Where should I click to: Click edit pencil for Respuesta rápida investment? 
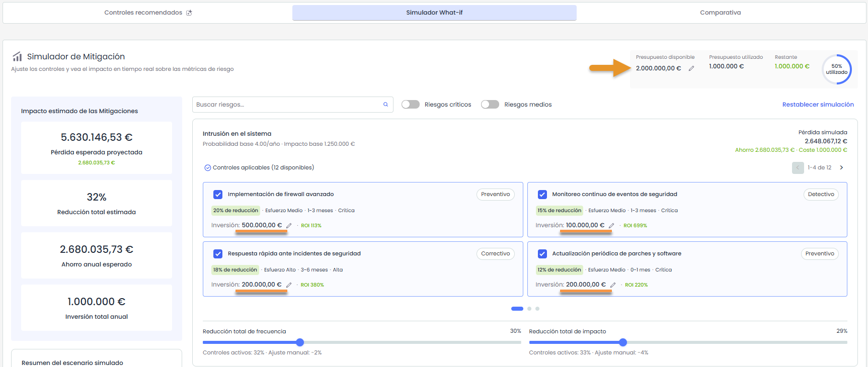point(289,285)
